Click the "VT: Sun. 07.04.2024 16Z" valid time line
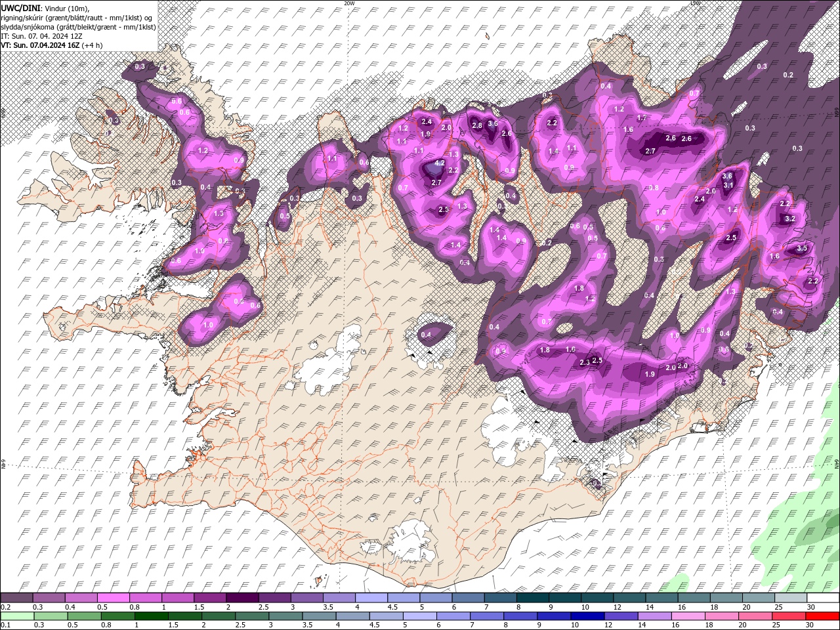The width and height of the screenshot is (840, 630). [x=40, y=45]
